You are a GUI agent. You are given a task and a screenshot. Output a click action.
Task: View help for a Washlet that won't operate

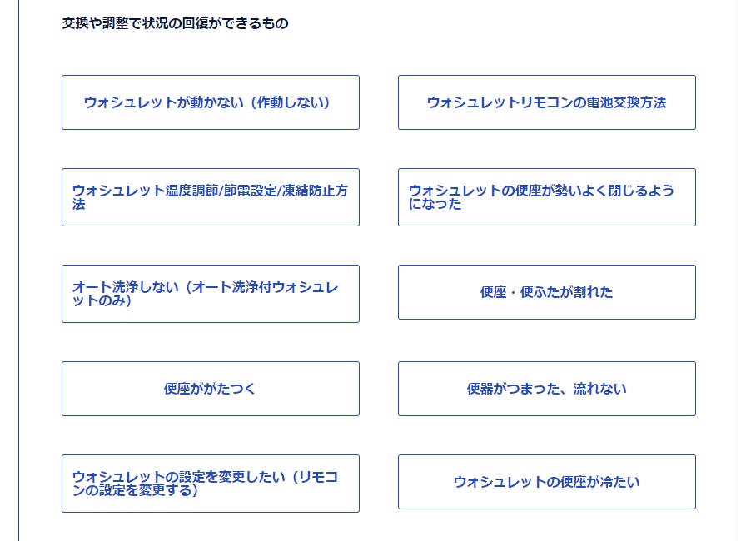pyautogui.click(x=210, y=102)
